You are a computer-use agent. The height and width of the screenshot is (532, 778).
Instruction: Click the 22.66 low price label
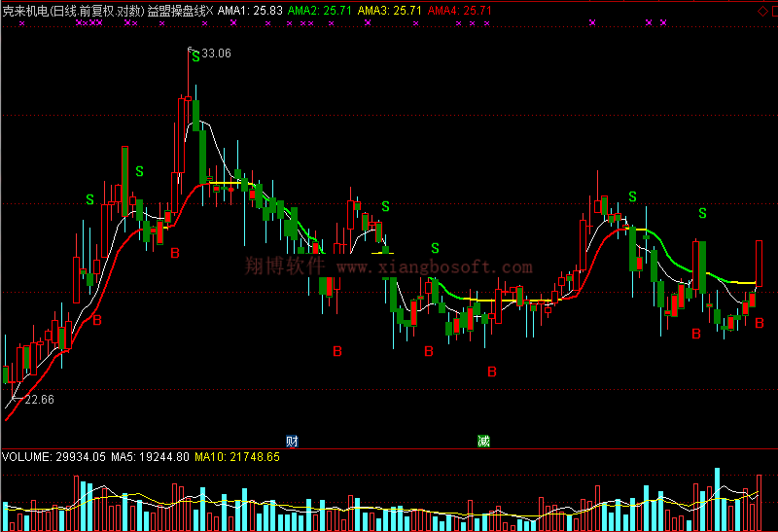coord(39,400)
